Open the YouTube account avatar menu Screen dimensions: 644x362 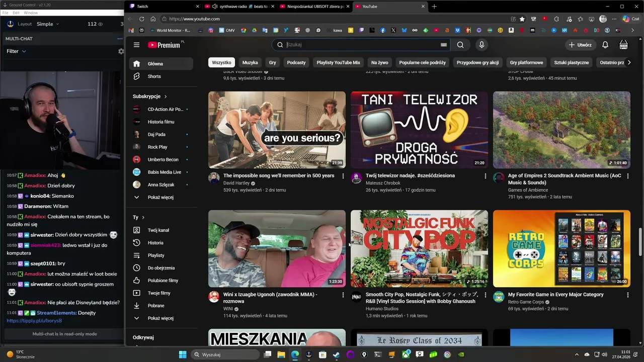coord(623,45)
